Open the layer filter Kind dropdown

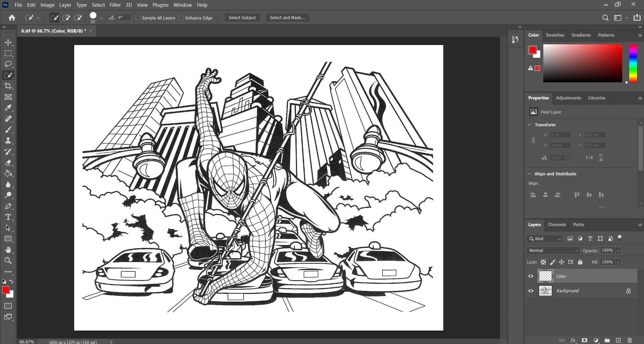coord(545,239)
